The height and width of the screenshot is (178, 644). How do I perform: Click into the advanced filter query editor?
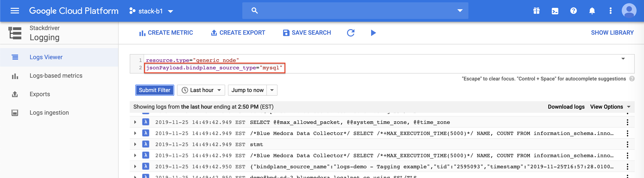pyautogui.click(x=382, y=64)
